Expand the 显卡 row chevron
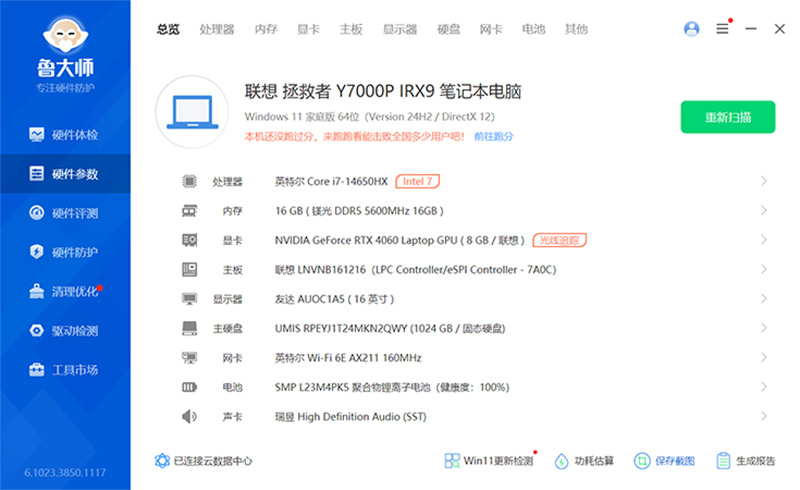 [764, 239]
